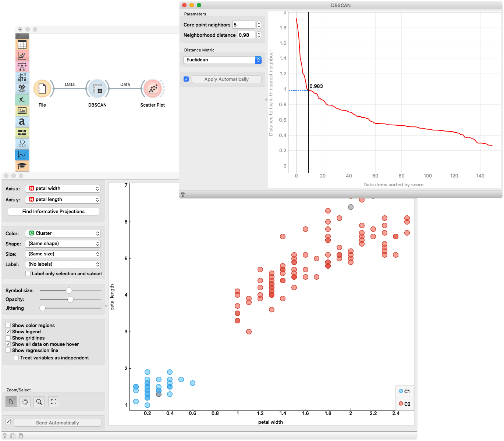Screen dimensions: 504x441
Task: Click the Symbol size slider handle
Action: [69, 290]
